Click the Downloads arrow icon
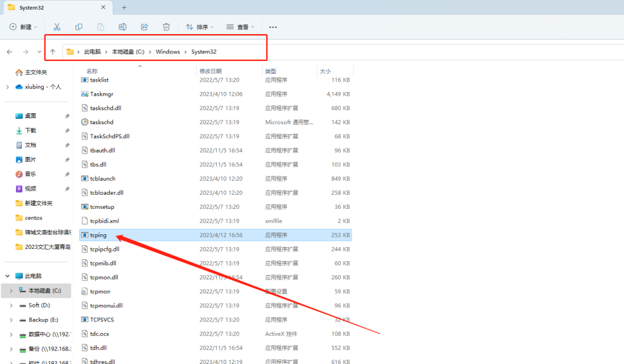The image size is (624, 364). click(19, 130)
